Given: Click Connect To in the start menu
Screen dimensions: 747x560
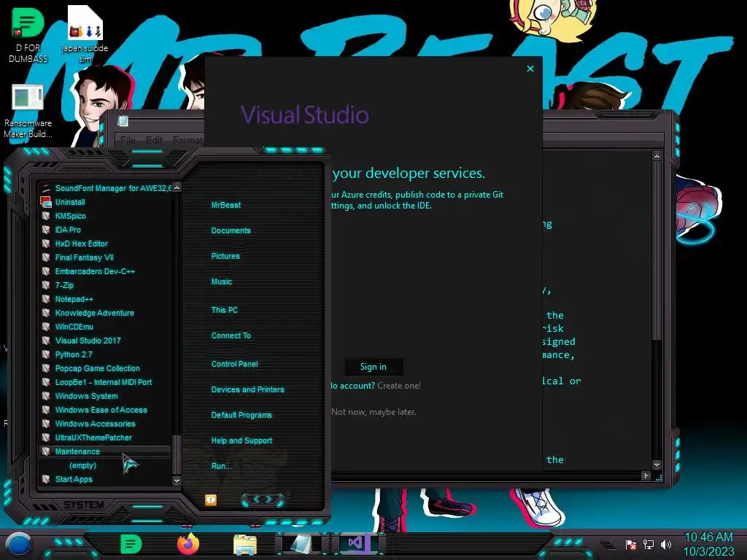Looking at the screenshot, I should [231, 335].
